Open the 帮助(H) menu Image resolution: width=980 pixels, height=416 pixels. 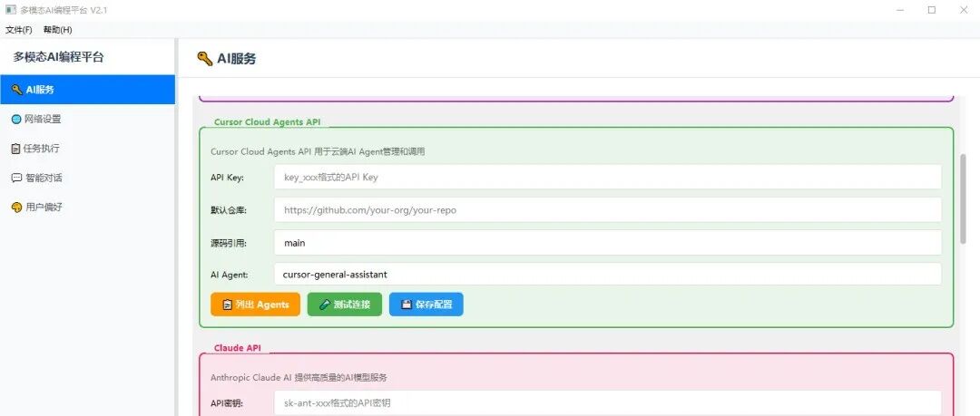(x=57, y=30)
